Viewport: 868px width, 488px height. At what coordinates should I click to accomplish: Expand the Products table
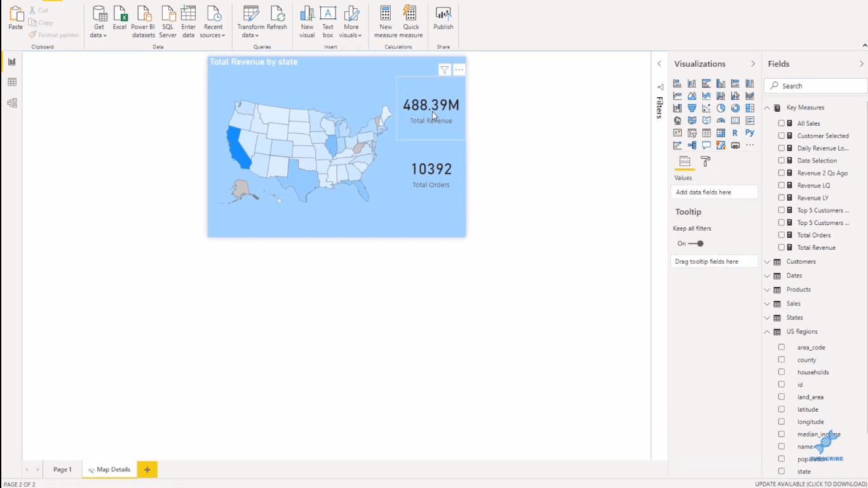point(767,290)
